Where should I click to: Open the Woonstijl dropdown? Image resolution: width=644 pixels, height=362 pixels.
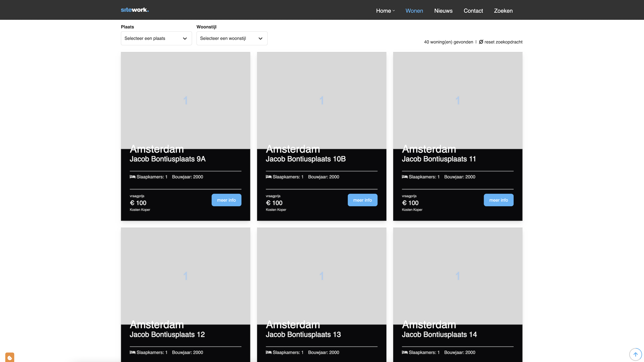(232, 38)
